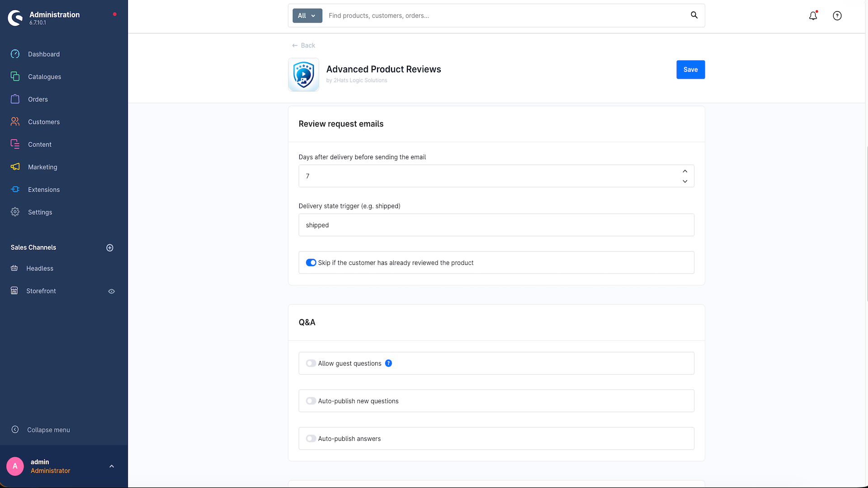Open the All search filter dropdown
The width and height of the screenshot is (868, 488).
(307, 15)
